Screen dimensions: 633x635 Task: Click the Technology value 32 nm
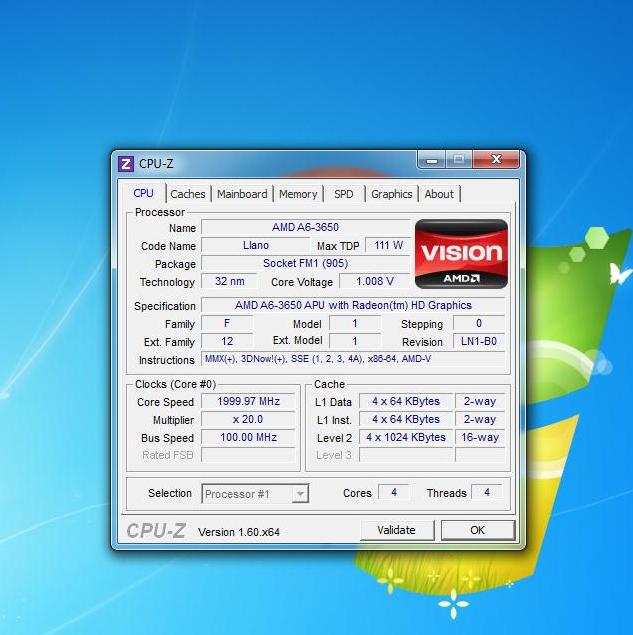(x=229, y=281)
